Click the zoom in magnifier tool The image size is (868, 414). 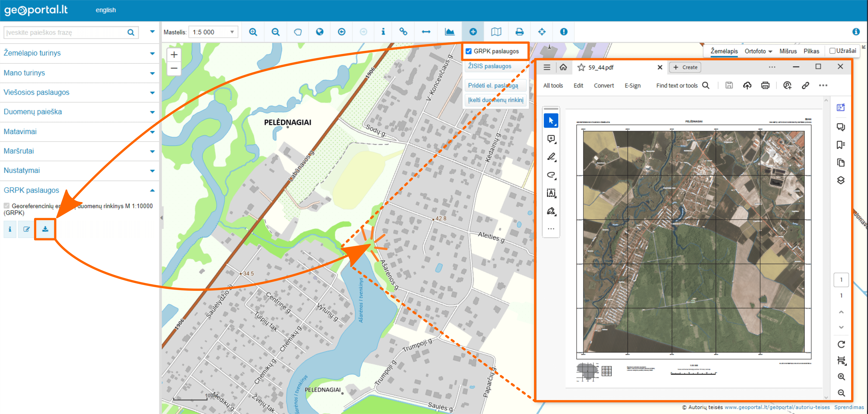253,32
